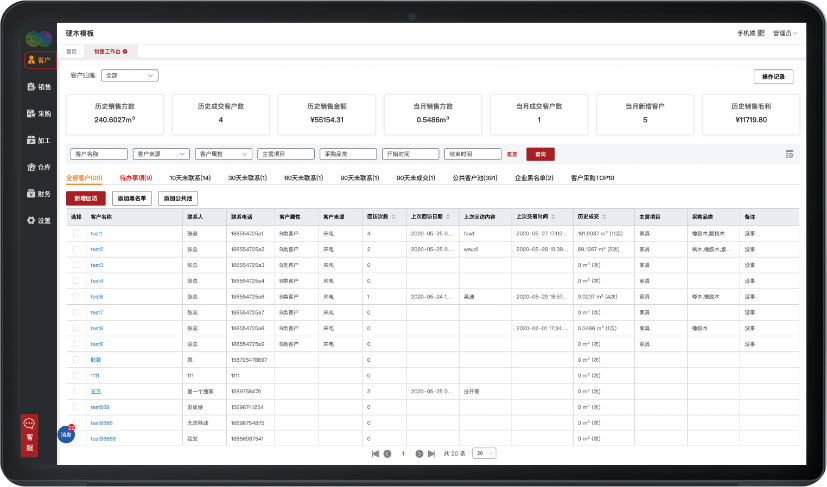Select the 全部客户(20) tab
Screen dimensions: 827x487
(x=84, y=178)
